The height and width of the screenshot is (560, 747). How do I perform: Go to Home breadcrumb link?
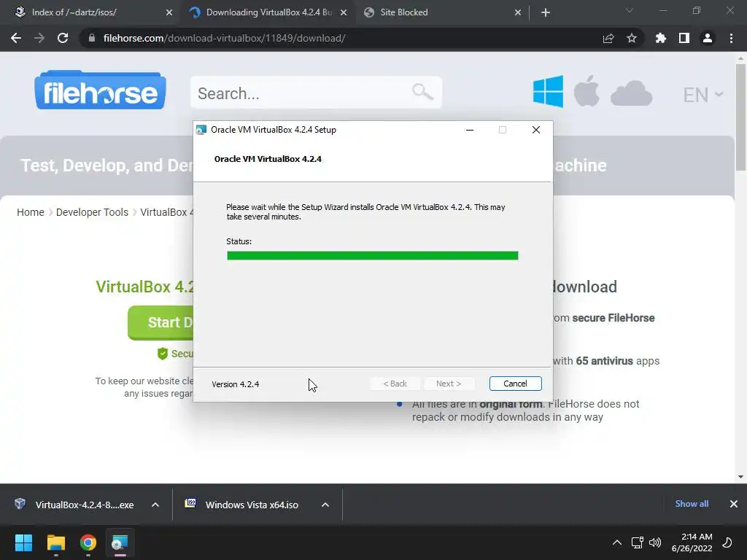(x=31, y=212)
